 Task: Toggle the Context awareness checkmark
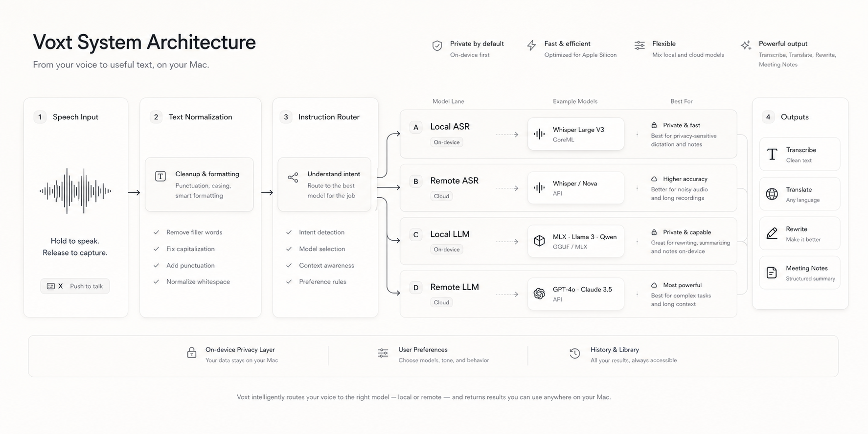(x=289, y=265)
